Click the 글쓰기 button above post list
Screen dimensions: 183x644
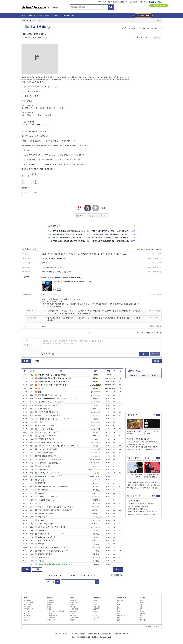pos(157,361)
